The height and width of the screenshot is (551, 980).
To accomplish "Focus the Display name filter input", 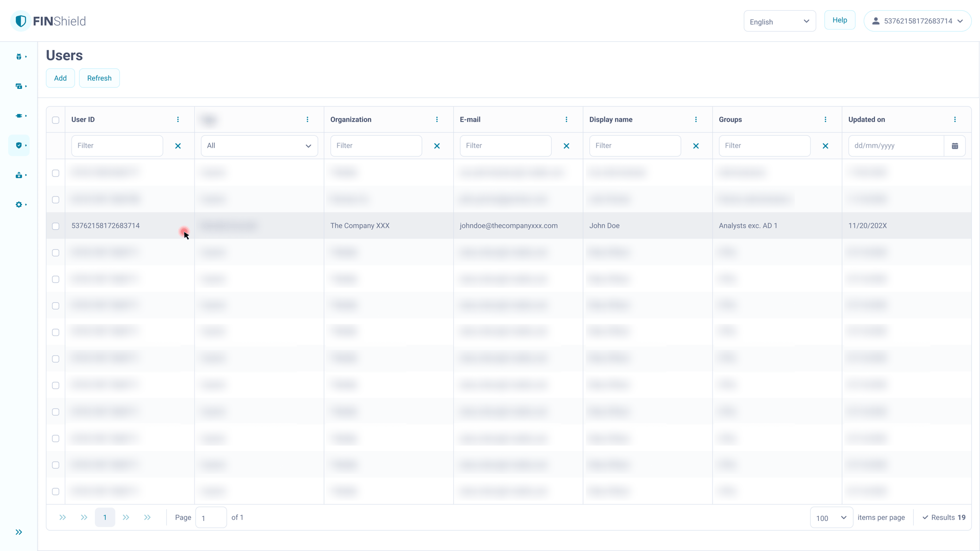I will [634, 146].
